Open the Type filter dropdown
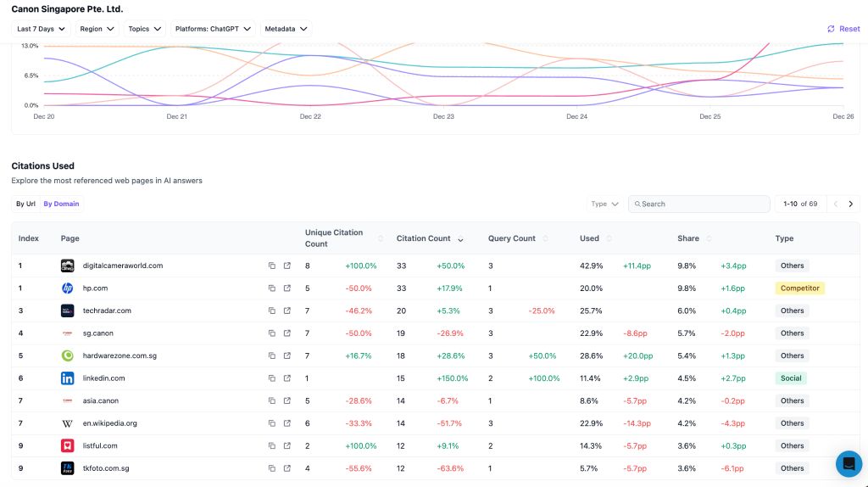 coord(604,204)
